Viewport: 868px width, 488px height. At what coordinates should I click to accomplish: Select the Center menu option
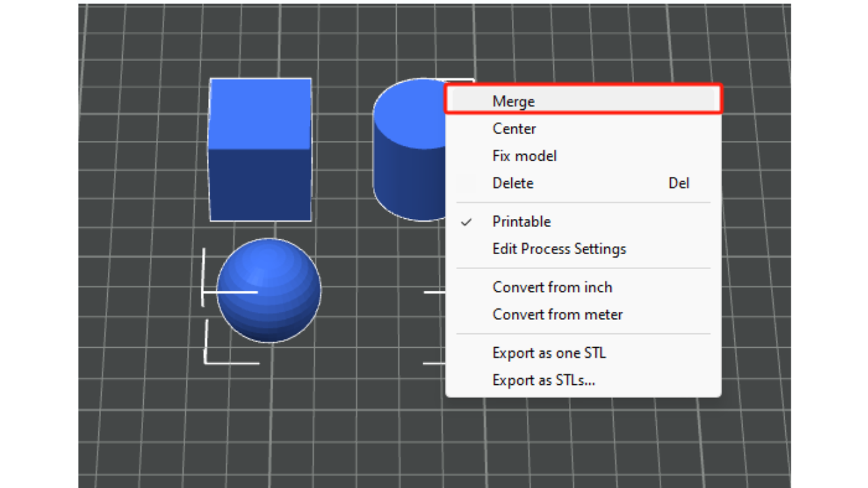(514, 129)
